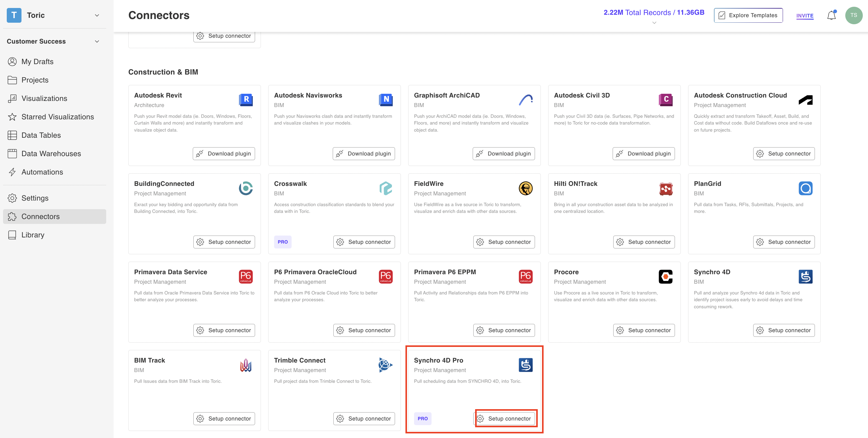
Task: Expand the Total Records usage chevron
Action: tap(654, 23)
